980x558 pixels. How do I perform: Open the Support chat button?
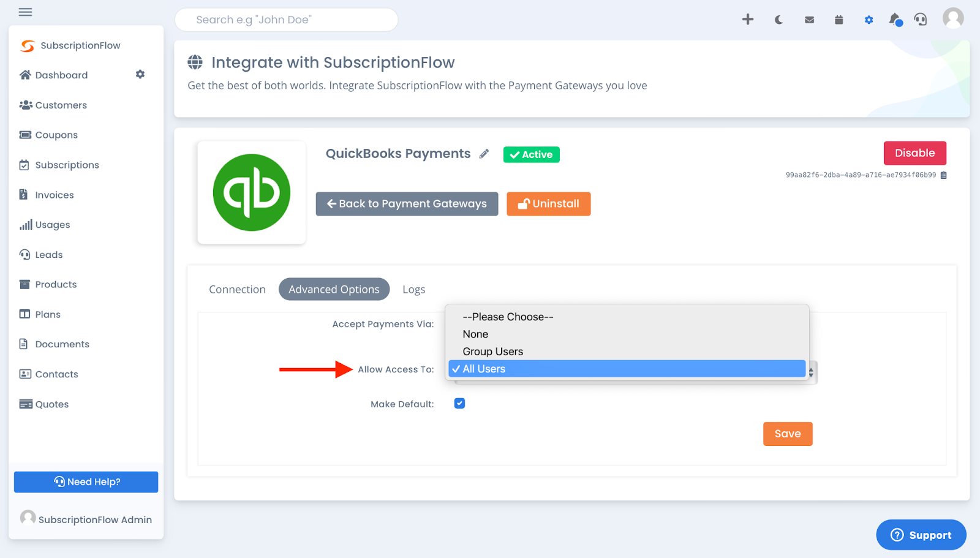(921, 535)
